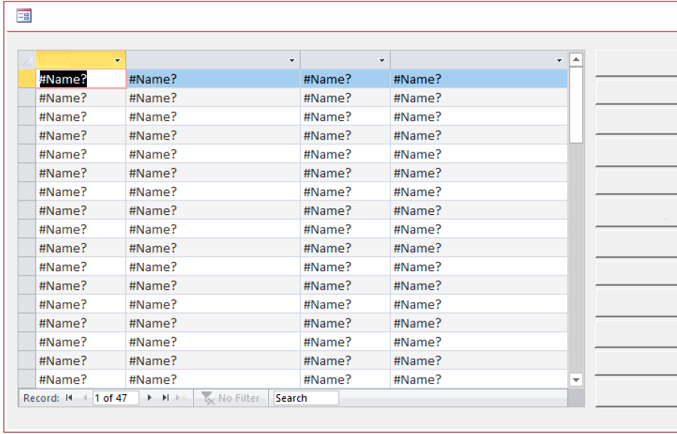The height and width of the screenshot is (434, 677).
Task: Click the form icon in the title area
Action: coord(24,16)
